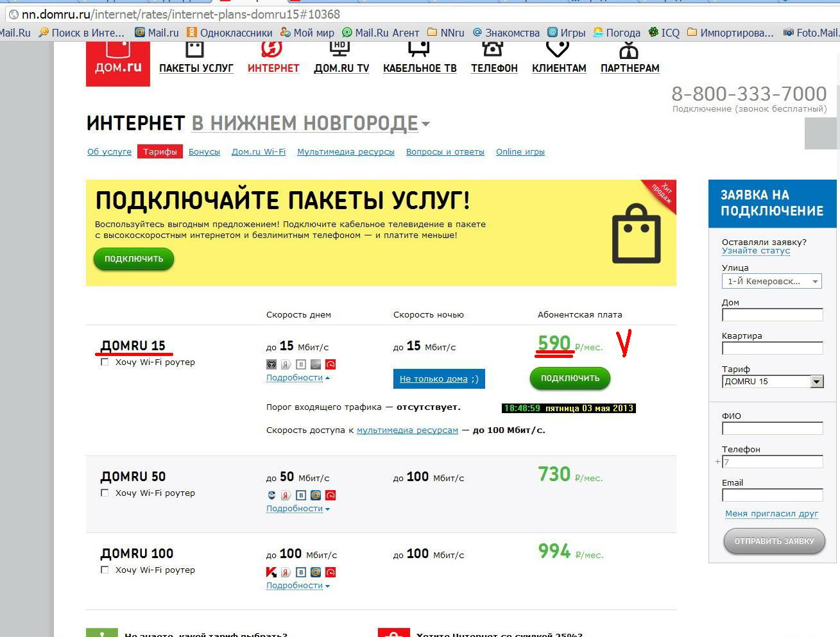The image size is (840, 637).
Task: Open the Телефон handset icon
Action: click(493, 49)
